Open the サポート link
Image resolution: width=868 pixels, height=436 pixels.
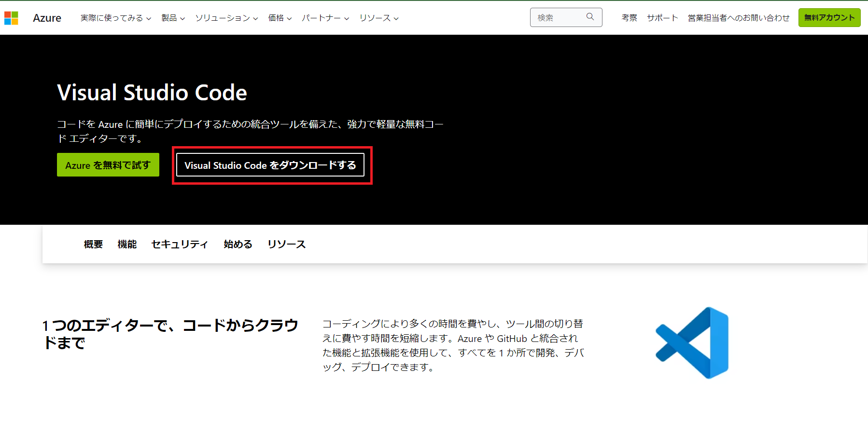click(662, 18)
